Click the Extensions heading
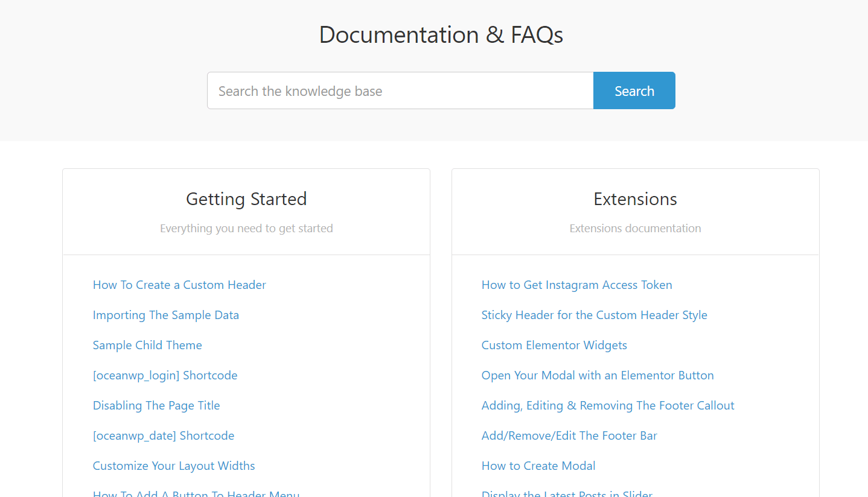 [x=635, y=199]
